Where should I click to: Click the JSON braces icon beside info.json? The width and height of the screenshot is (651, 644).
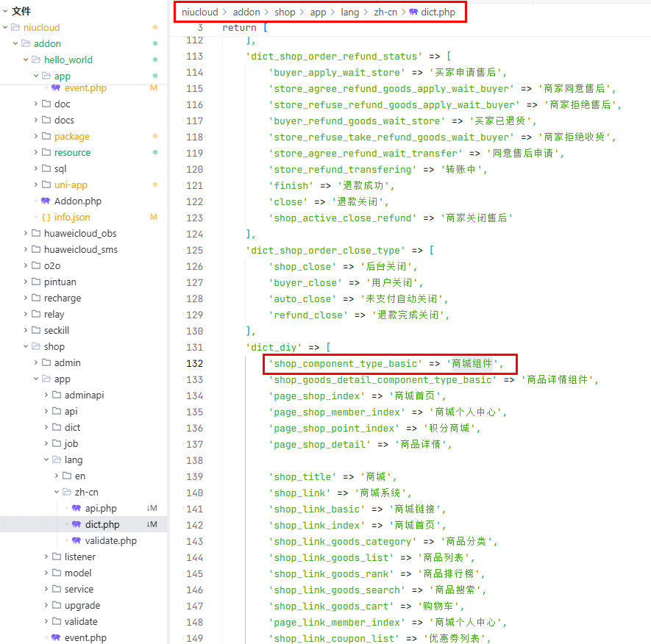tap(46, 217)
